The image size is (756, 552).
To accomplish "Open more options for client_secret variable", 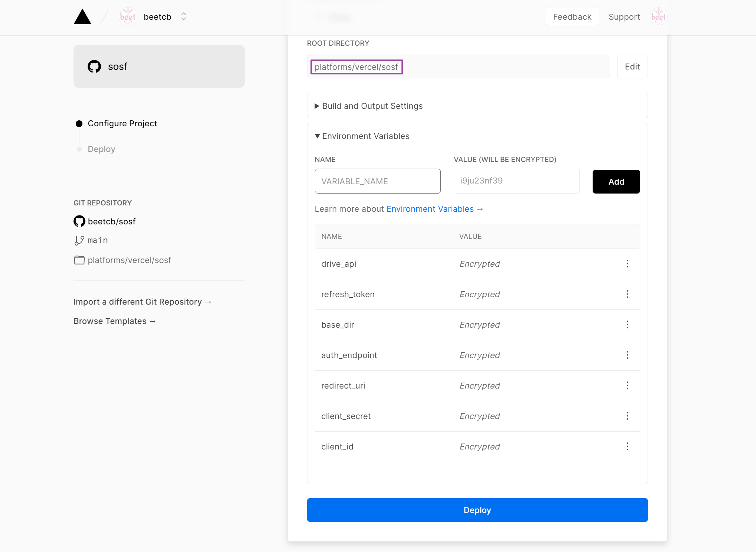I will pyautogui.click(x=627, y=416).
